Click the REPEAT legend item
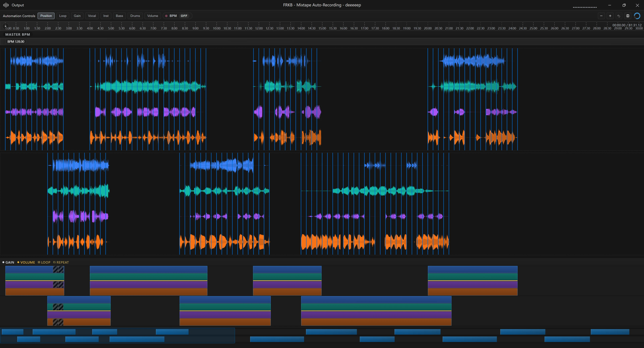This screenshot has width=644, height=348. [x=61, y=262]
